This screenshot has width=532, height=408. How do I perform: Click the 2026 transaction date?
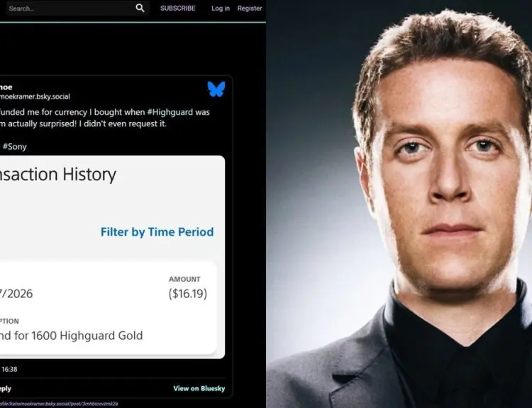pos(16,294)
